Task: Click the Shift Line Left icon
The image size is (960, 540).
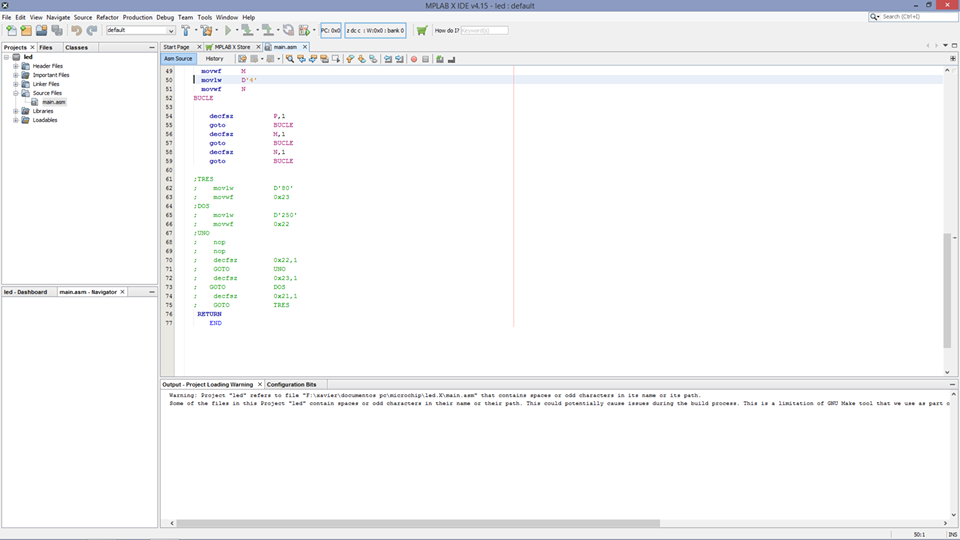Action: [x=388, y=59]
